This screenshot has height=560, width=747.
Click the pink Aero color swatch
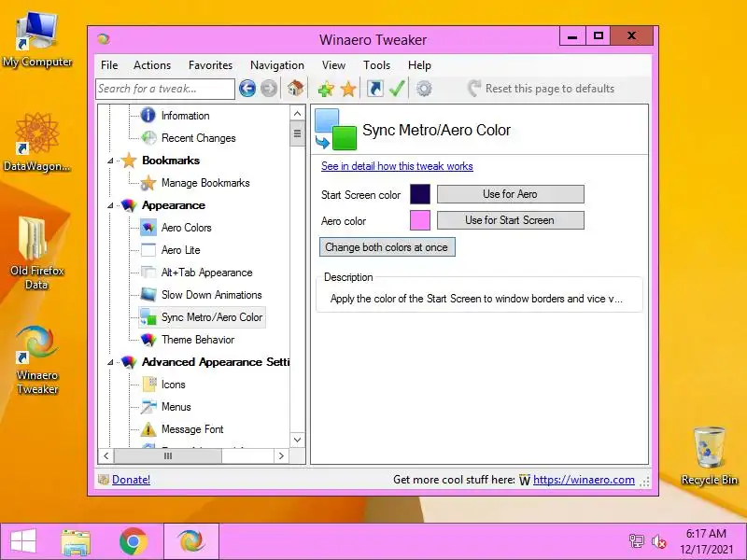(419, 220)
